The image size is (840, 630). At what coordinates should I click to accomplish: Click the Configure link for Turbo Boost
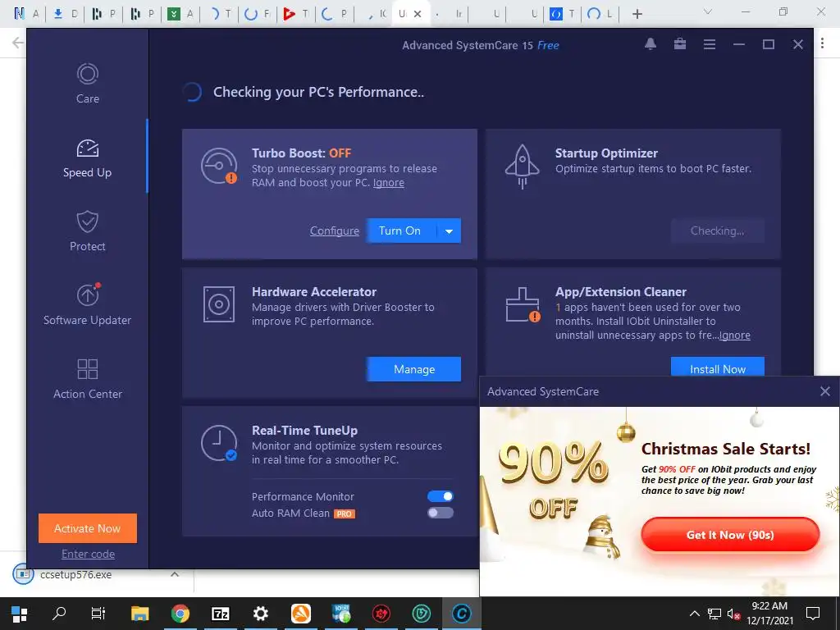(335, 231)
